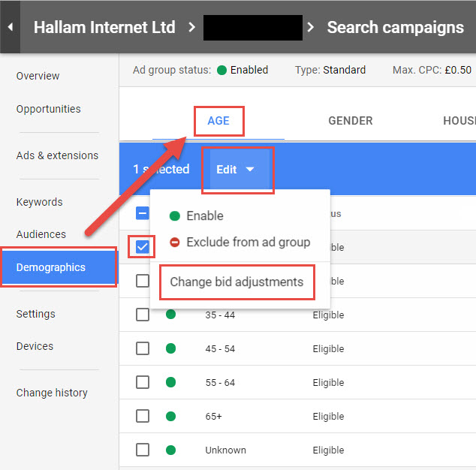Tick checkbox for 35 - 44 row

(x=143, y=315)
